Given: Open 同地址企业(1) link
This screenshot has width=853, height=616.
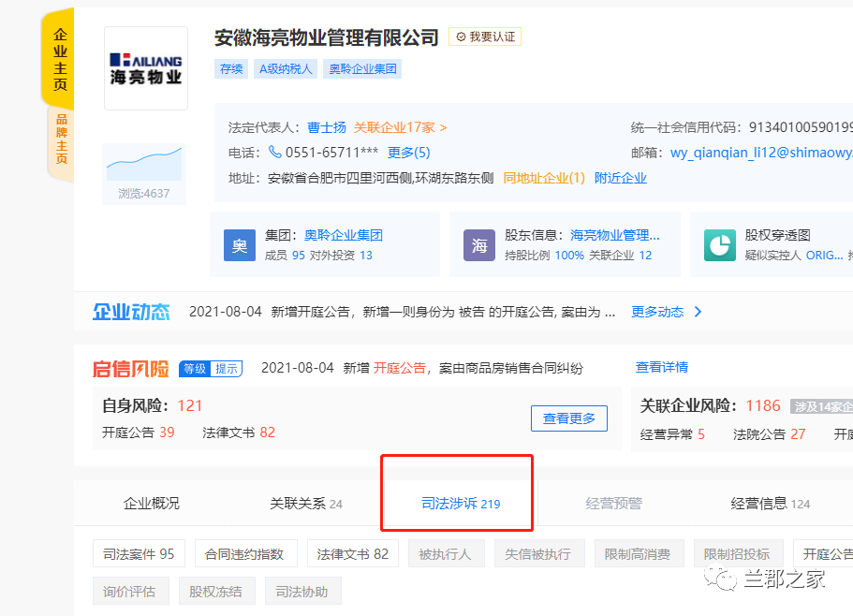Looking at the screenshot, I should point(544,178).
